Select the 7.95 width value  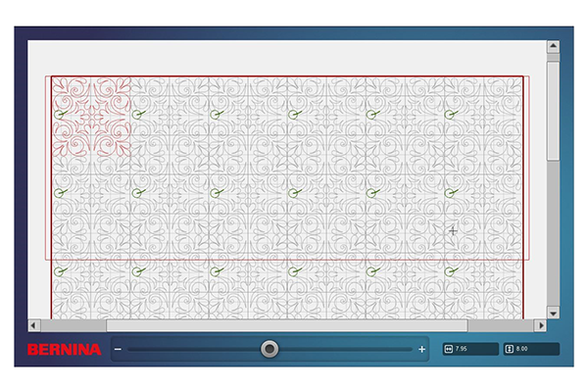click(462, 349)
